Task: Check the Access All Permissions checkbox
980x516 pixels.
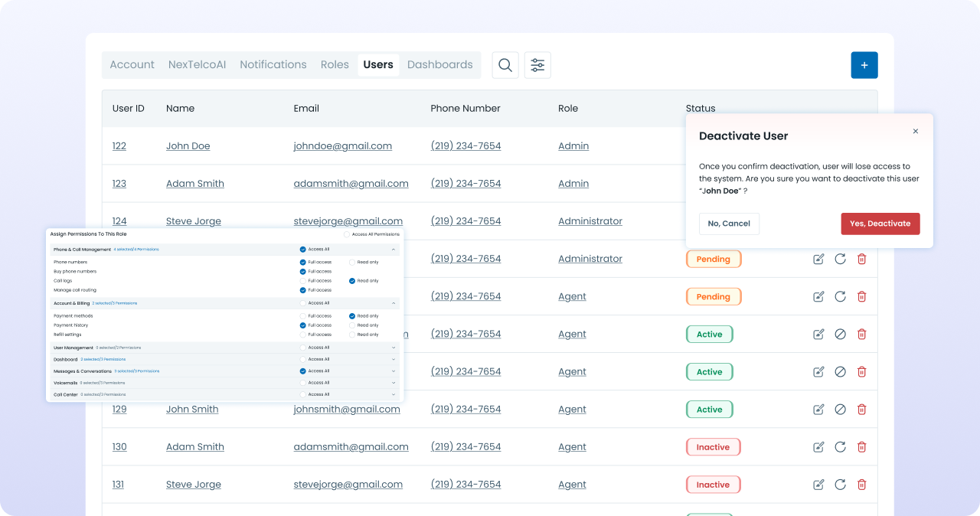Action: [347, 234]
